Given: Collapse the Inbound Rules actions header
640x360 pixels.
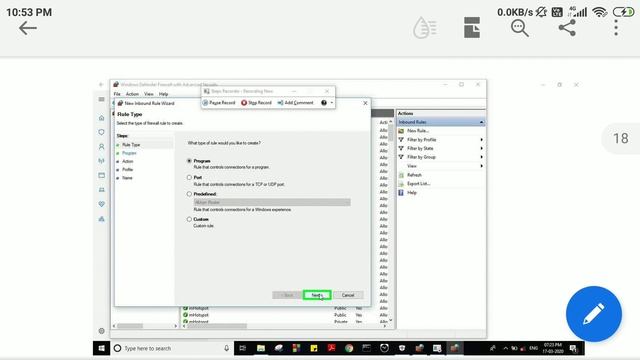Looking at the screenshot, I should coord(482,122).
